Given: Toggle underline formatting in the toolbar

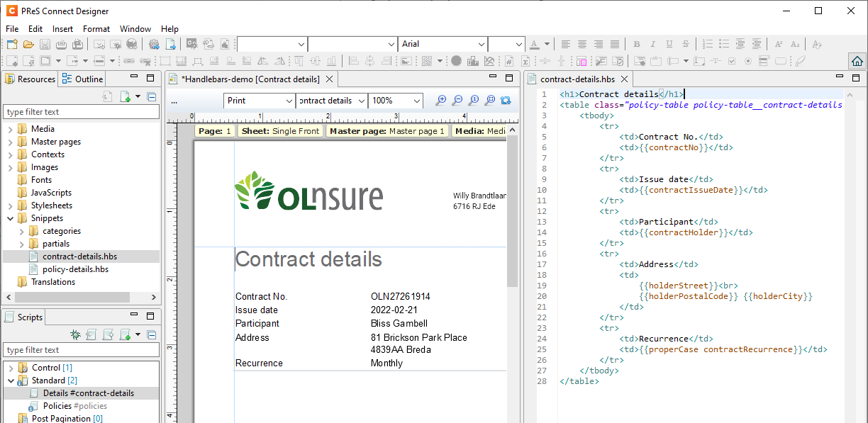Looking at the screenshot, I should (x=669, y=43).
